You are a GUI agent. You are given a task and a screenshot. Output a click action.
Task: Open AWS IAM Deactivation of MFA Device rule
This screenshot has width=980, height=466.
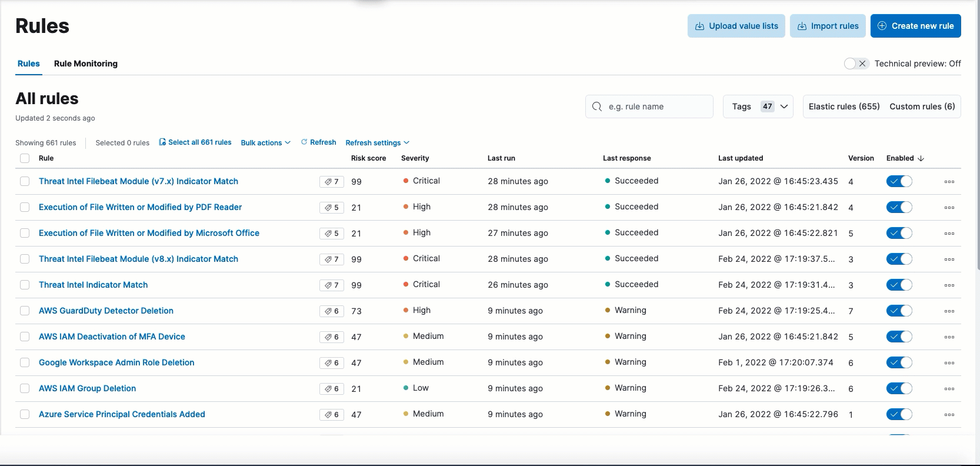pos(112,337)
